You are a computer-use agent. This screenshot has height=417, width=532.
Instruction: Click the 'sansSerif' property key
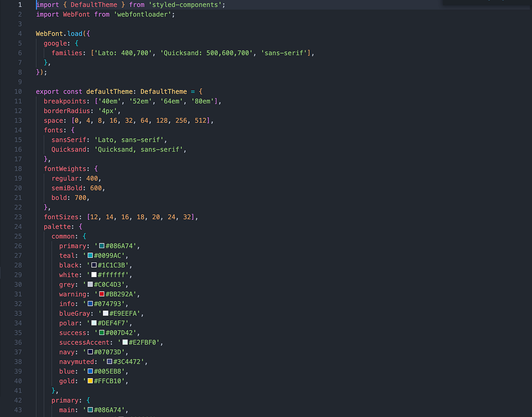[69, 140]
